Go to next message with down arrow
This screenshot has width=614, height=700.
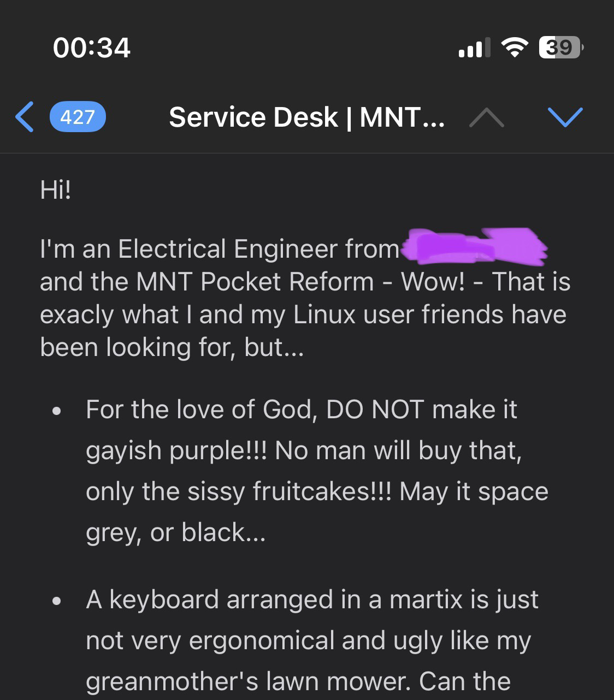(x=565, y=117)
